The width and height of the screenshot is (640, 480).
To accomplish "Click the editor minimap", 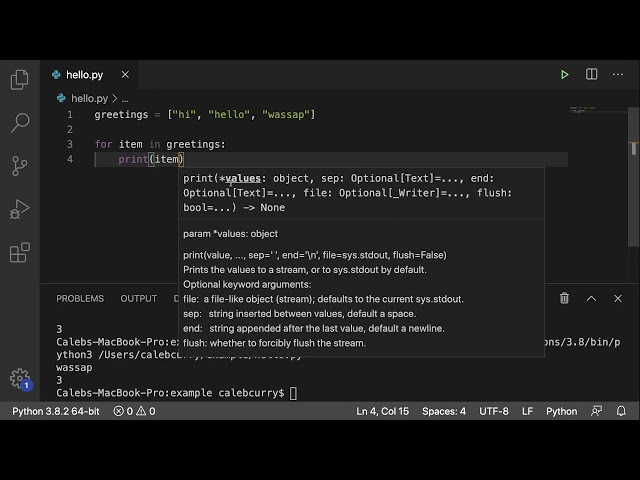I will pos(598,109).
